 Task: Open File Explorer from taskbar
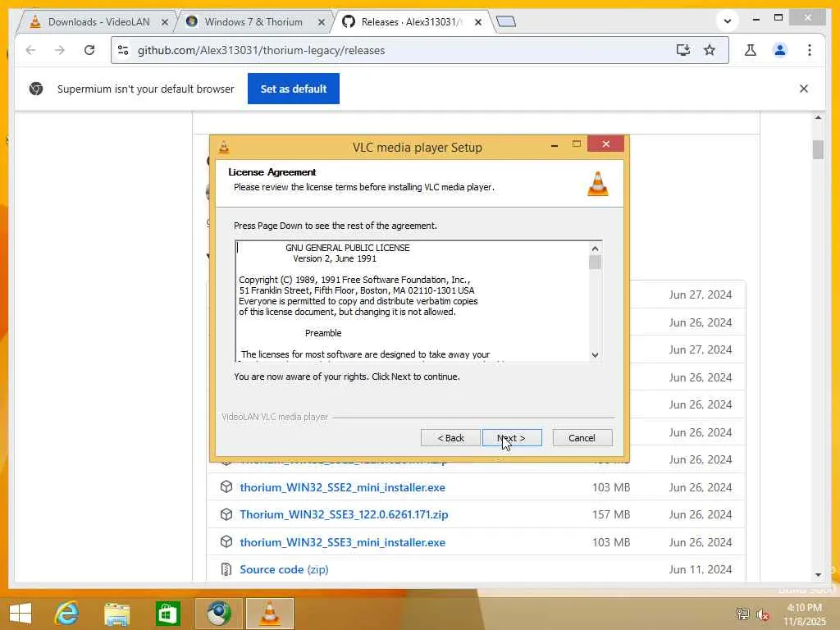116,614
